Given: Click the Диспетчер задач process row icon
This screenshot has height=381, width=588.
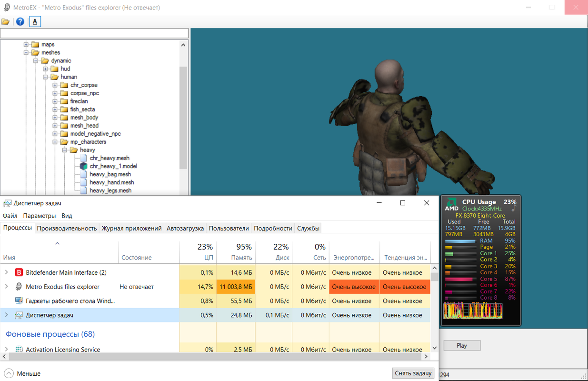Looking at the screenshot, I should click(19, 315).
